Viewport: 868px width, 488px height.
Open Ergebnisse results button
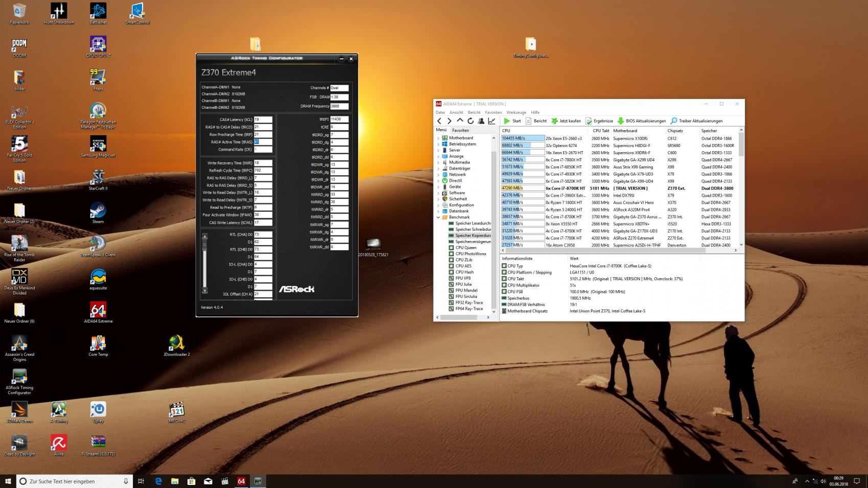coord(599,121)
